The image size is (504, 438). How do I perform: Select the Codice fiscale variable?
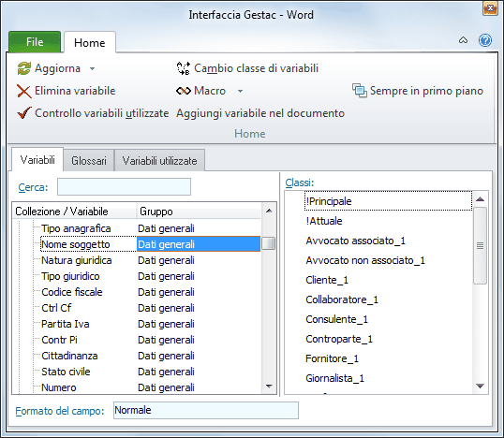click(x=72, y=292)
